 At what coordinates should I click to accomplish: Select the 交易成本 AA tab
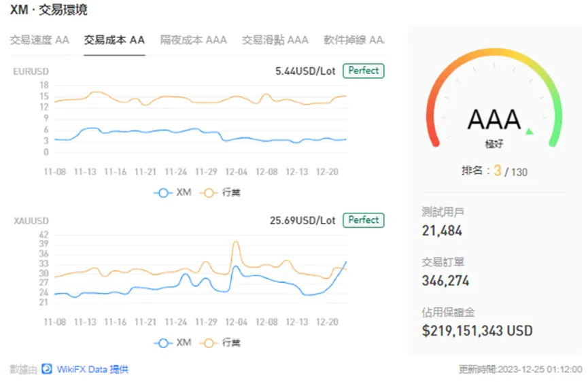coord(114,39)
